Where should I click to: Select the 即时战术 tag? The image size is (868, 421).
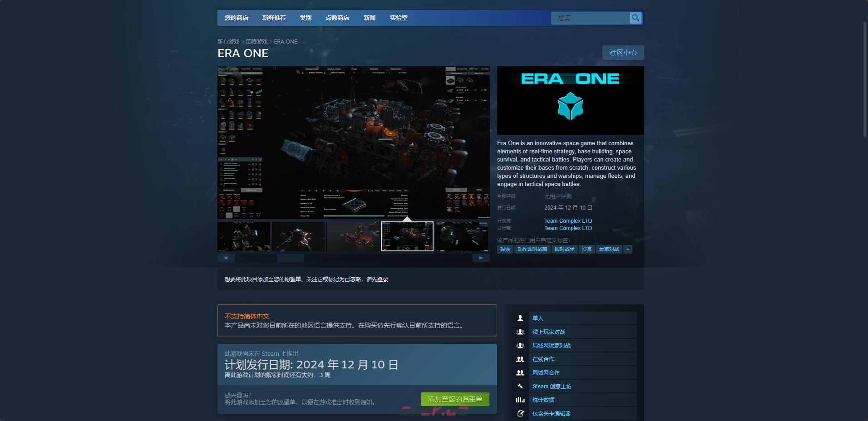(565, 249)
